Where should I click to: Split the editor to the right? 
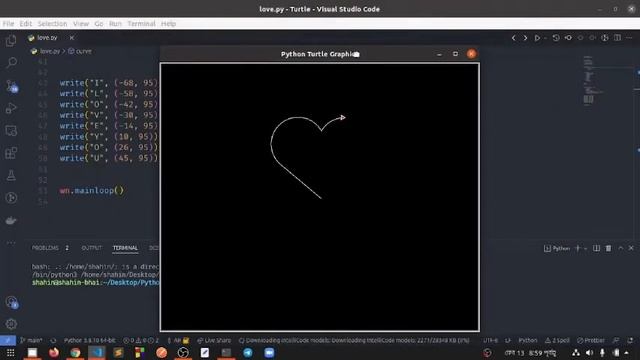click(x=617, y=38)
